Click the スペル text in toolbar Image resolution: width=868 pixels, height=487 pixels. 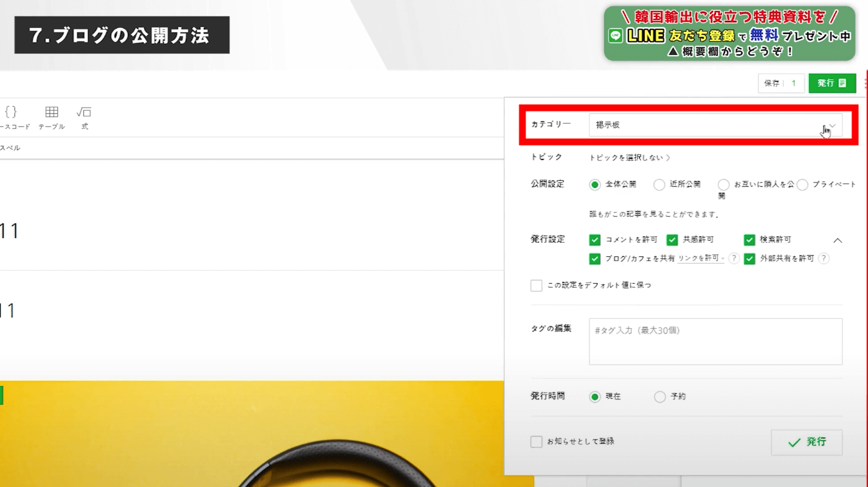click(x=10, y=148)
